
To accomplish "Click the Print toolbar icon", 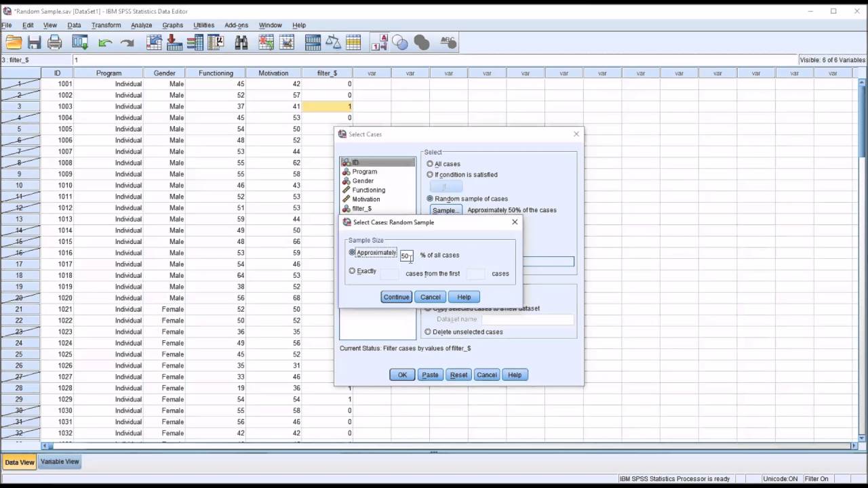I will click(x=55, y=43).
